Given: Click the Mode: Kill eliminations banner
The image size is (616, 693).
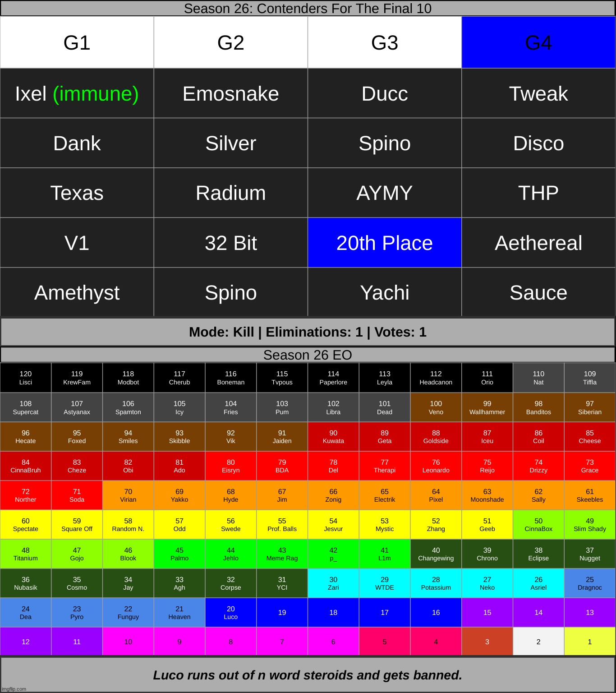Looking at the screenshot, I should (x=308, y=332).
